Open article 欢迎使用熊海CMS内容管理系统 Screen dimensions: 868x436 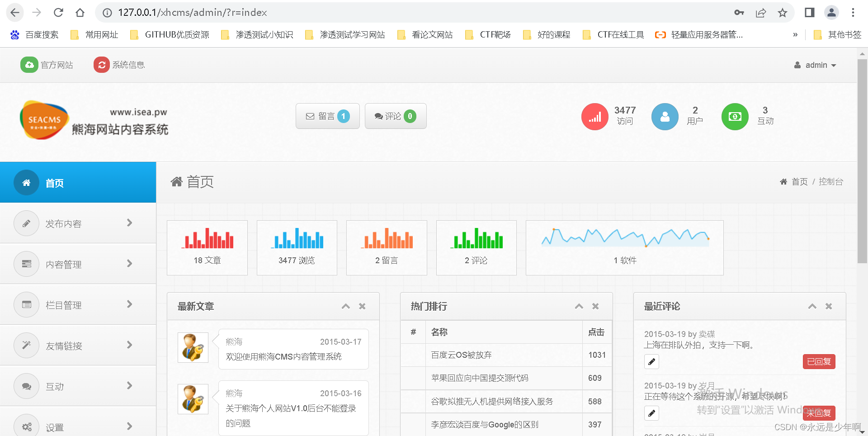click(x=283, y=356)
